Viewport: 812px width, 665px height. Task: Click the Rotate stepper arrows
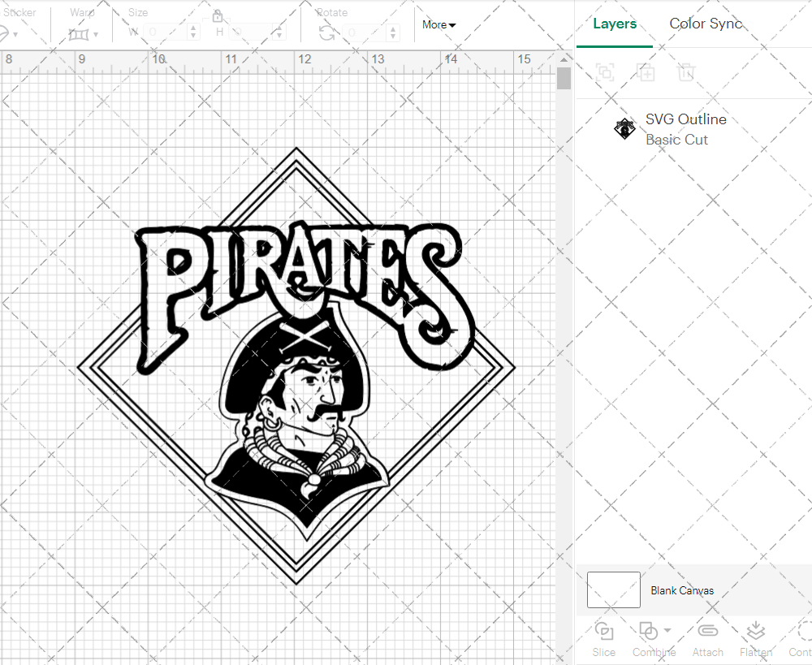(393, 32)
